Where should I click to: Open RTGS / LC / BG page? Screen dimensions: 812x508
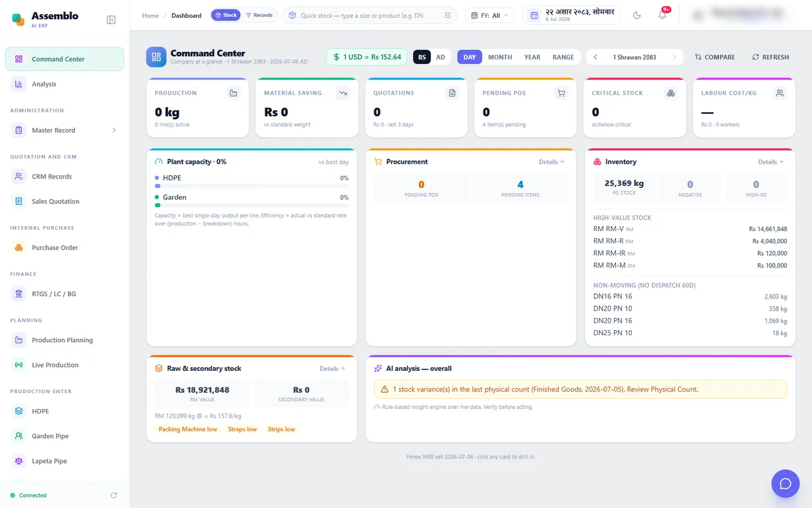(65, 294)
